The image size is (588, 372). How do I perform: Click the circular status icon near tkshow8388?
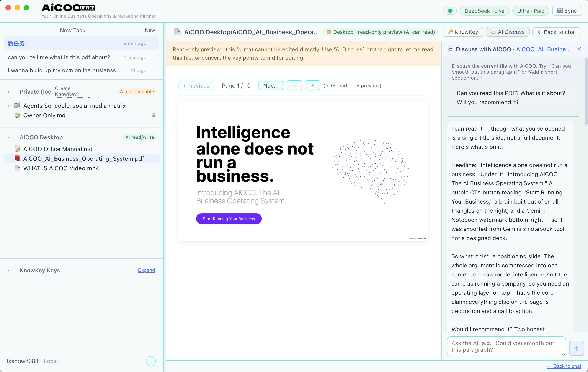[x=151, y=361]
